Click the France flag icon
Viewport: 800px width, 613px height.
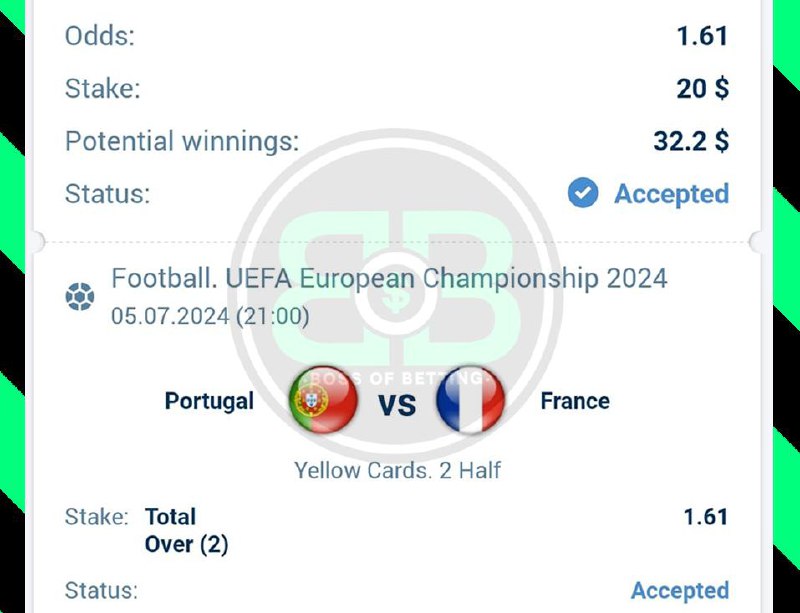tap(471, 402)
